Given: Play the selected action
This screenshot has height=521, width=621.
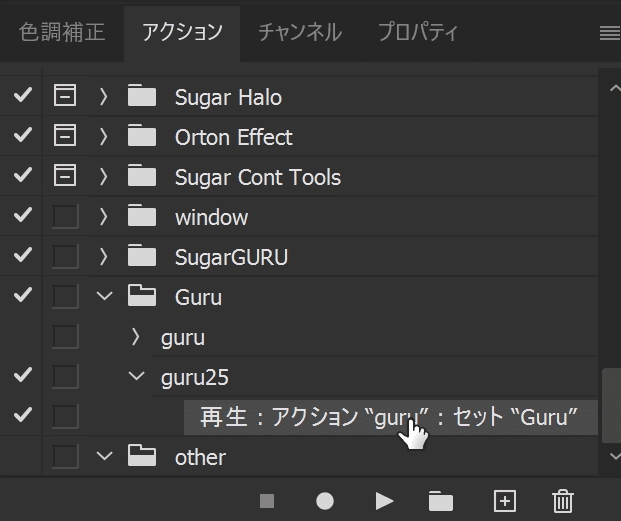Looking at the screenshot, I should pyautogui.click(x=384, y=501).
